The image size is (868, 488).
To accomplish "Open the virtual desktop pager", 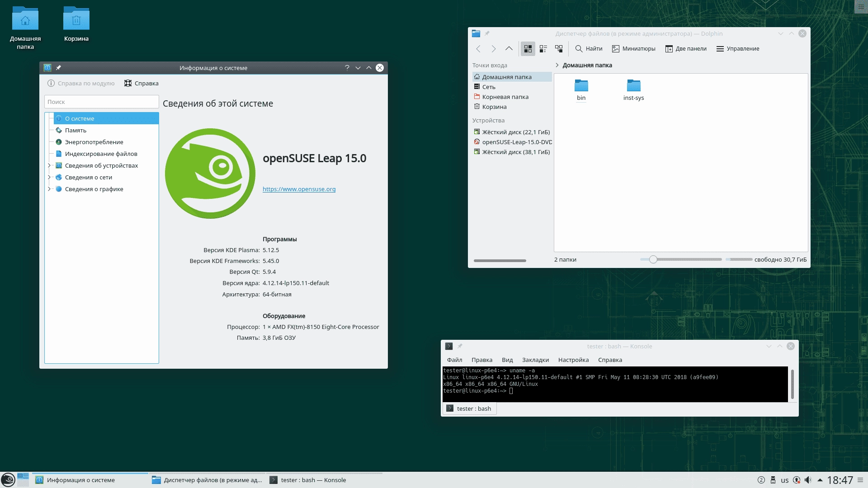I will 23,480.
